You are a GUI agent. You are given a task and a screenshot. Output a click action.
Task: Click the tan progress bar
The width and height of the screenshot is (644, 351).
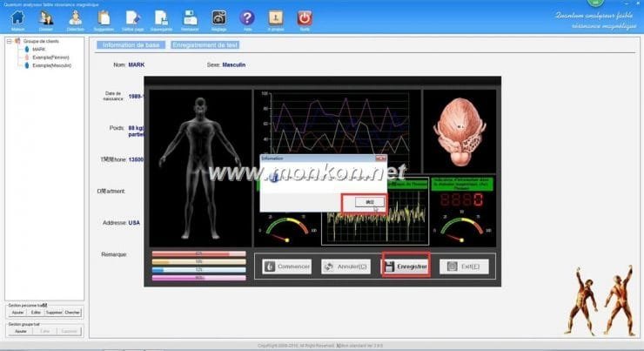click(198, 262)
